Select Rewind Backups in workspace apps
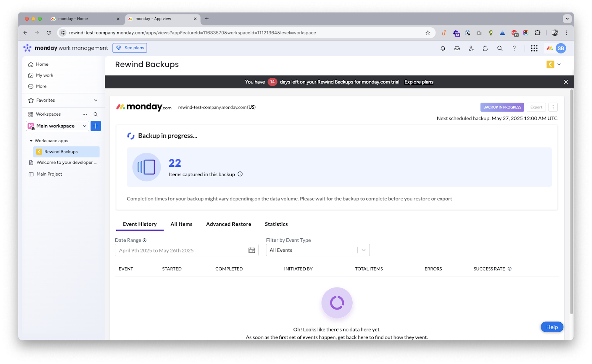The height and width of the screenshot is (364, 592). pos(66,152)
